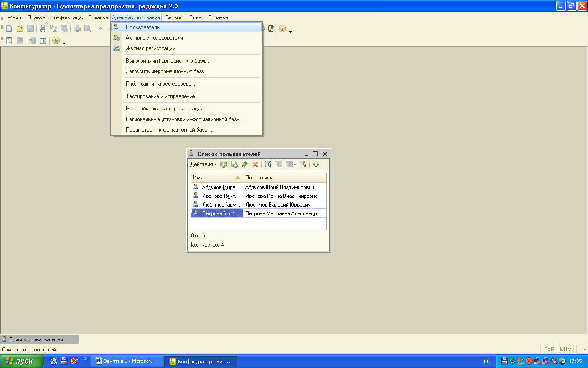Viewport: 588px width, 368px height.
Task: Refresh user list with green arrows icon
Action: coord(316,164)
